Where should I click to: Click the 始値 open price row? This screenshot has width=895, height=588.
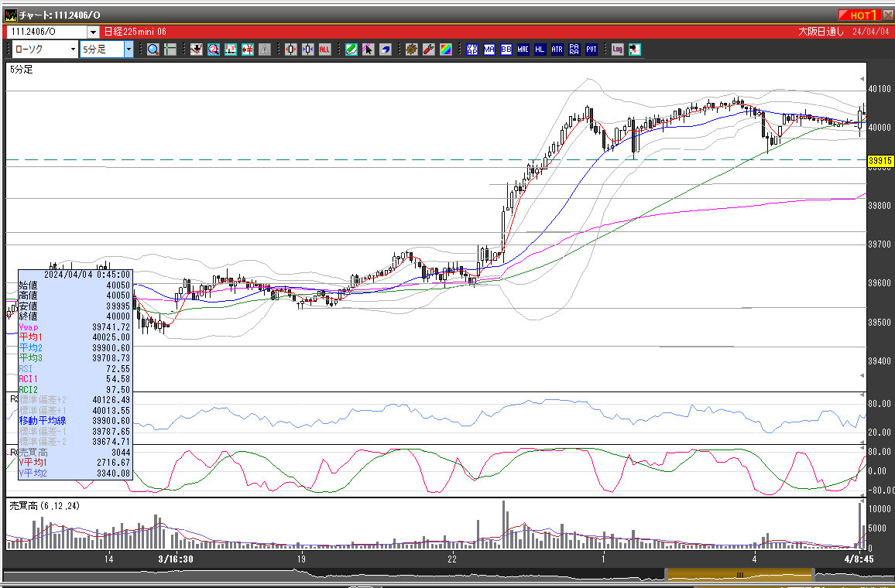(75, 285)
